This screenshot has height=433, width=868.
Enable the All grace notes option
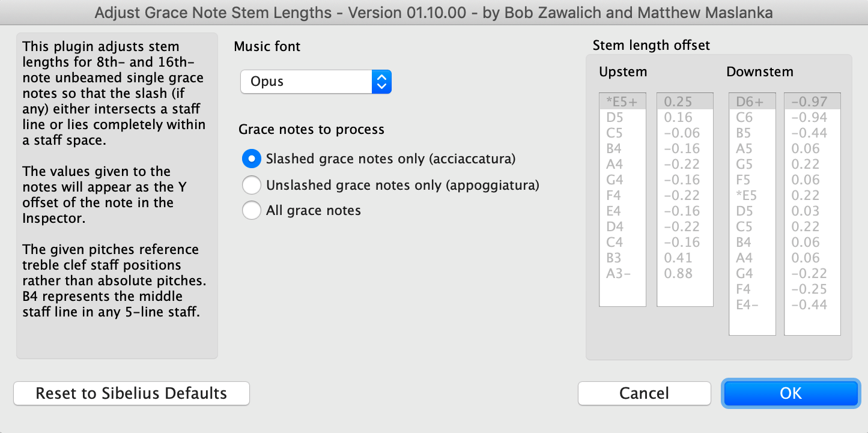click(252, 210)
